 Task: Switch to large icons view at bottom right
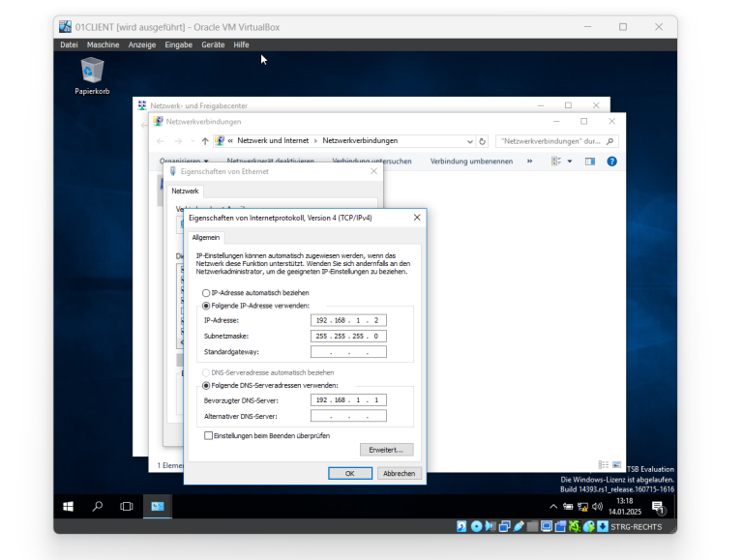point(616,465)
